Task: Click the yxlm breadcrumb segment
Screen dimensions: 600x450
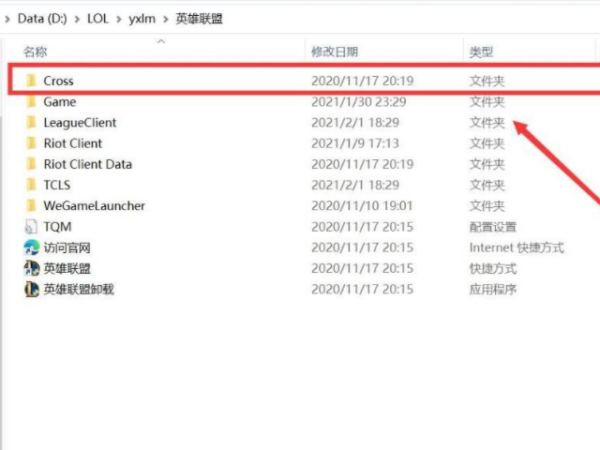Action: [142, 18]
